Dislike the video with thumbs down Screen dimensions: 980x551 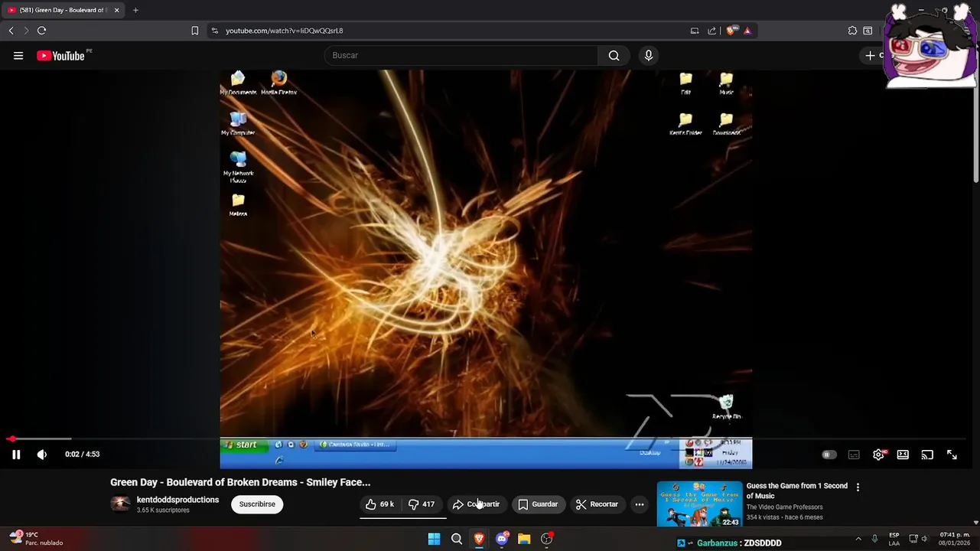coord(422,504)
